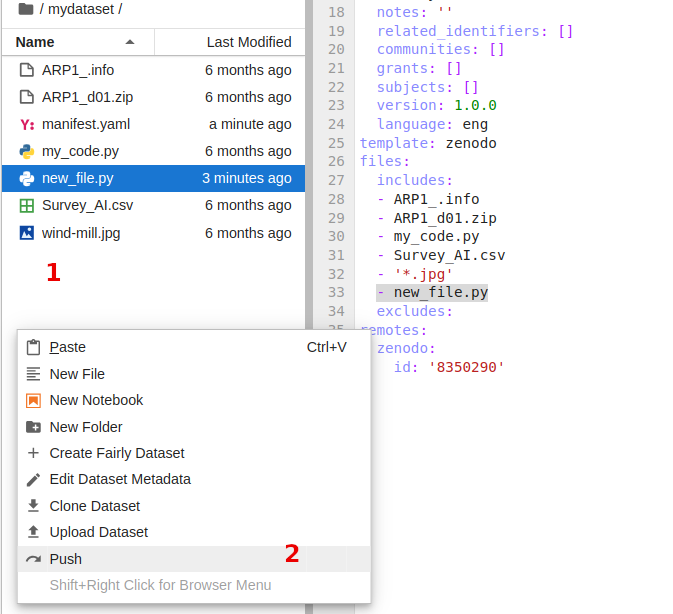Click the download icon for Clone Dataset

(33, 506)
